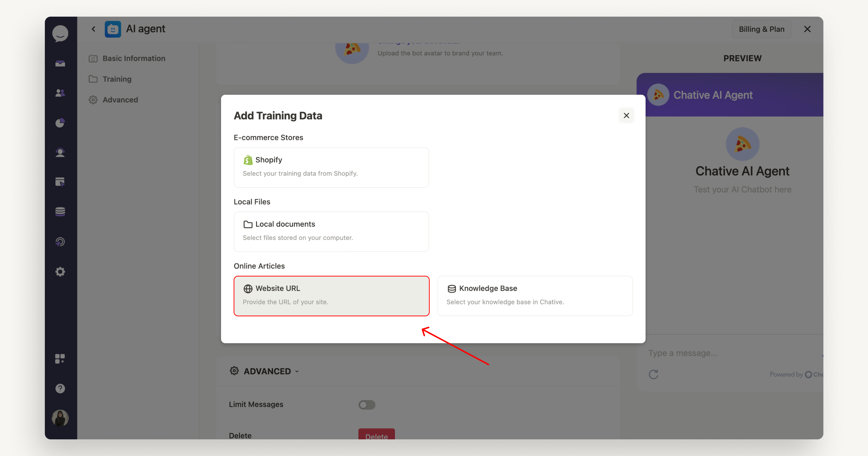This screenshot has height=456, width=868.
Task: Select the Shopify training data source
Action: coord(331,167)
